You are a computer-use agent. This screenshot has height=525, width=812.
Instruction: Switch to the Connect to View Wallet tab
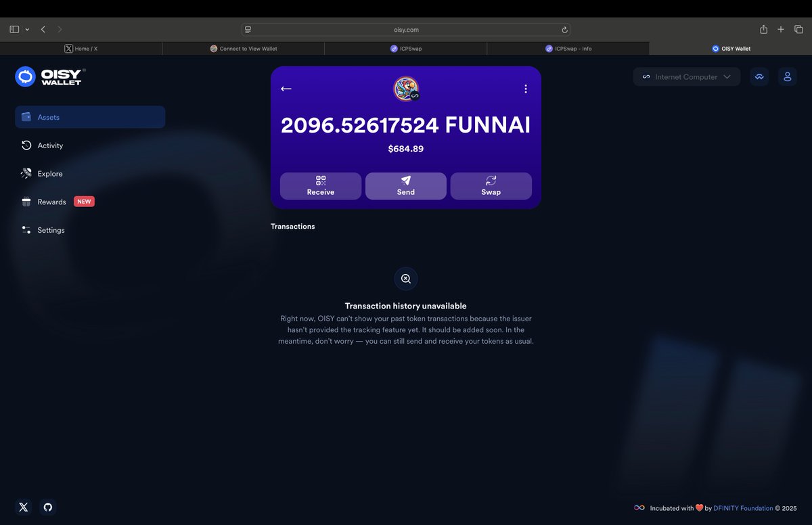pos(244,48)
